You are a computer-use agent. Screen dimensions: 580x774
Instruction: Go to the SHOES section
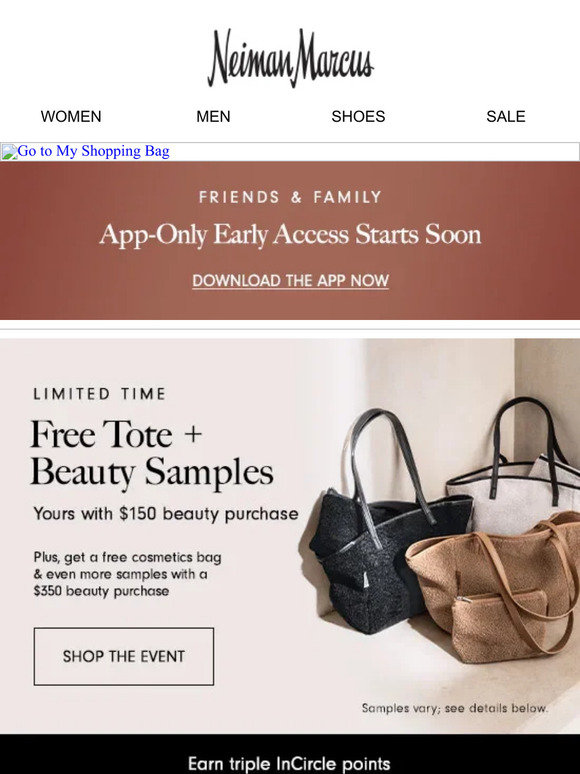coord(358,116)
